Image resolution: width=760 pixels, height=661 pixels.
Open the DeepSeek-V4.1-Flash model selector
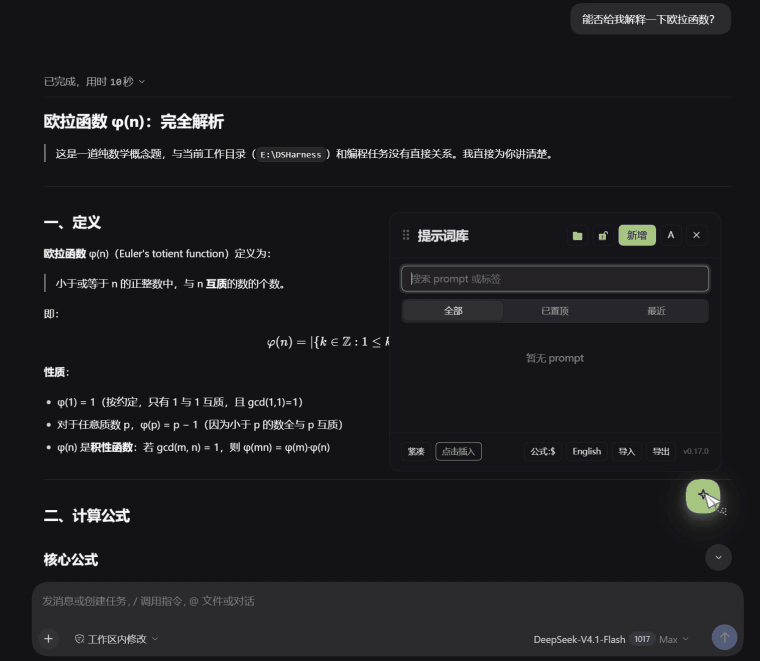pos(579,639)
